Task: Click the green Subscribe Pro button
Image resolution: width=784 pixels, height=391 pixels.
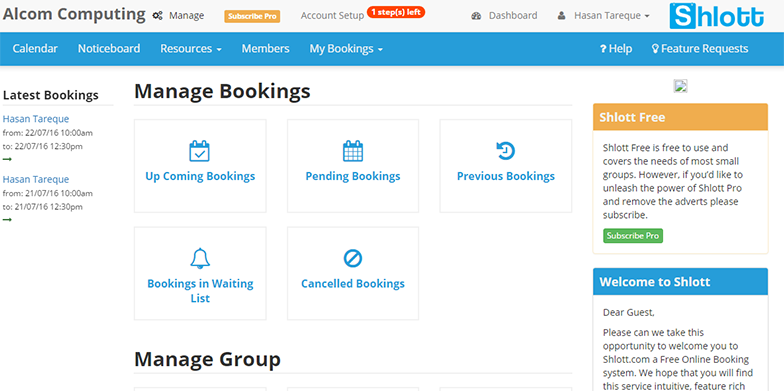Action: (633, 236)
